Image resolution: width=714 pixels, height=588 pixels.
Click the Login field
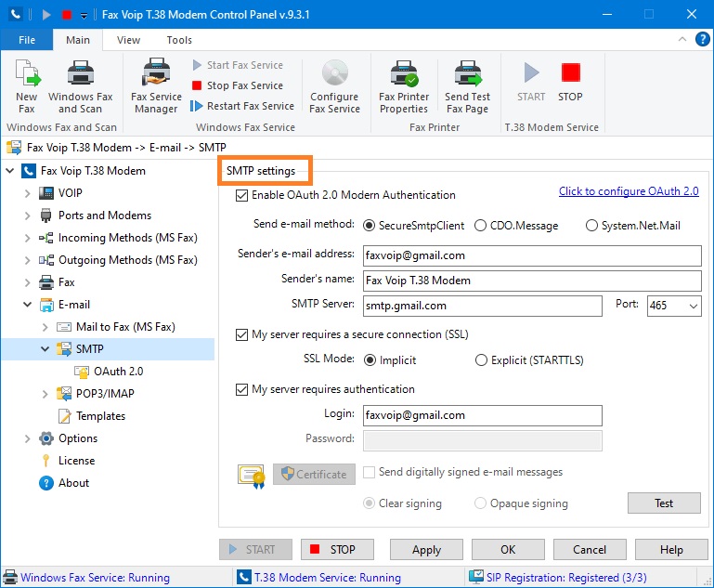[482, 415]
